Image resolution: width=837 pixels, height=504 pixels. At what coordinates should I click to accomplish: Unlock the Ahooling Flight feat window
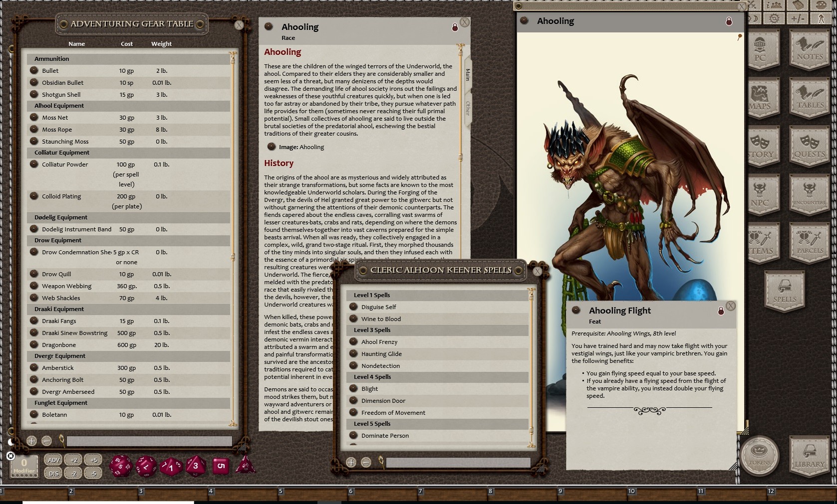(x=721, y=310)
